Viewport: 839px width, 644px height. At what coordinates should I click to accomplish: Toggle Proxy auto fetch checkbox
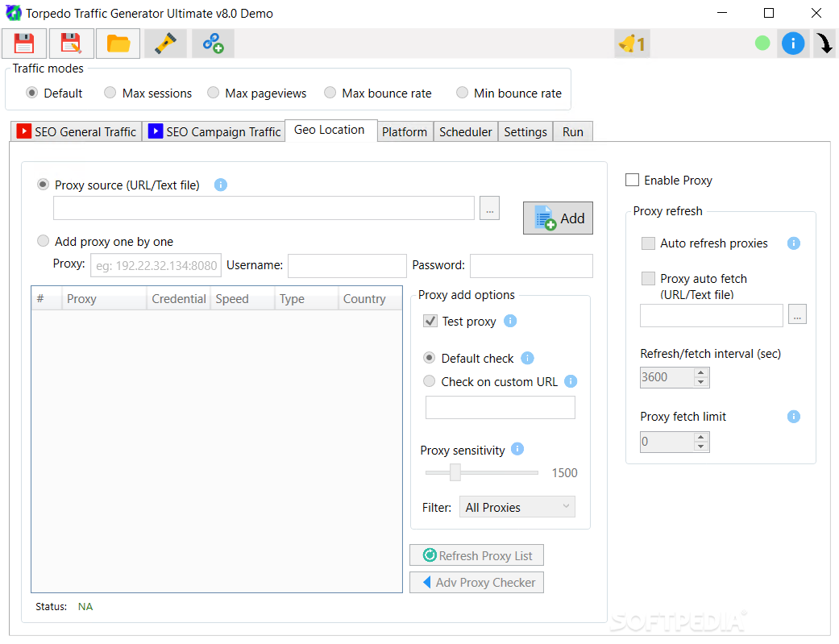pyautogui.click(x=648, y=278)
